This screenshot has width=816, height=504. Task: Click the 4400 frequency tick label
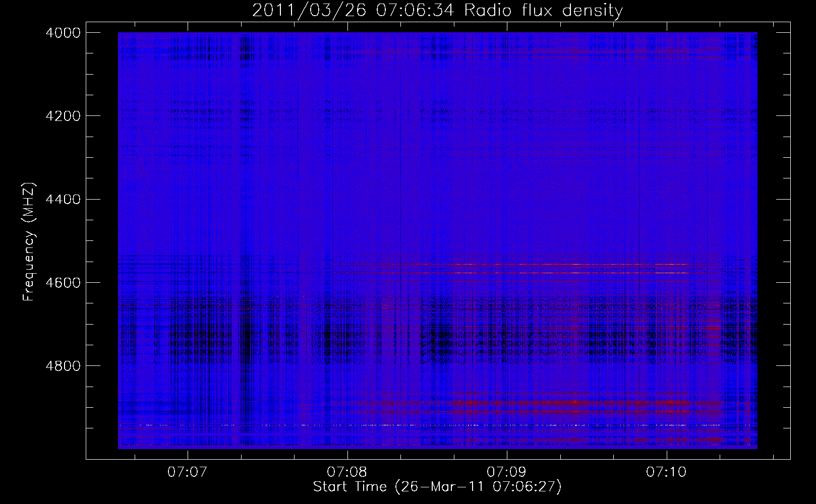point(63,199)
